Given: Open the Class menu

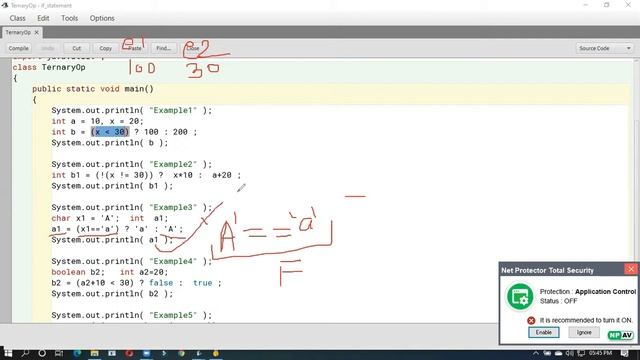Looking at the screenshot, I should [18, 18].
